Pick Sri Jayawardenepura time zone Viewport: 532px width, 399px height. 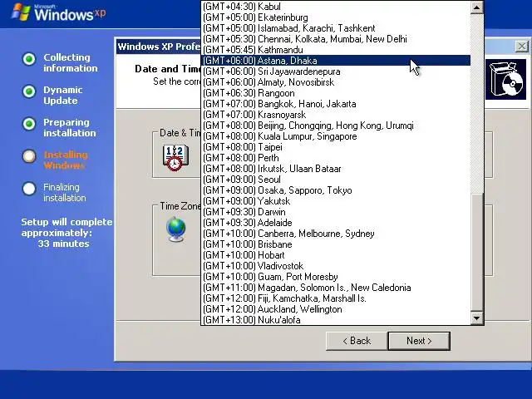(x=336, y=71)
